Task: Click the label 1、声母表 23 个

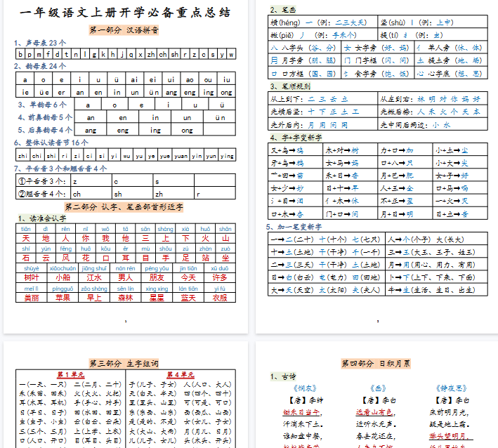Action: (40, 43)
